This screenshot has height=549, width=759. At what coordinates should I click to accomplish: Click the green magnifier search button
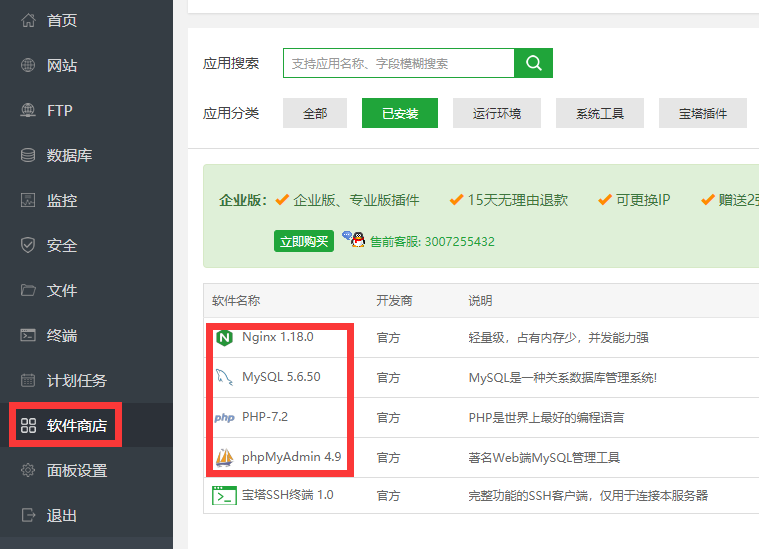[533, 63]
